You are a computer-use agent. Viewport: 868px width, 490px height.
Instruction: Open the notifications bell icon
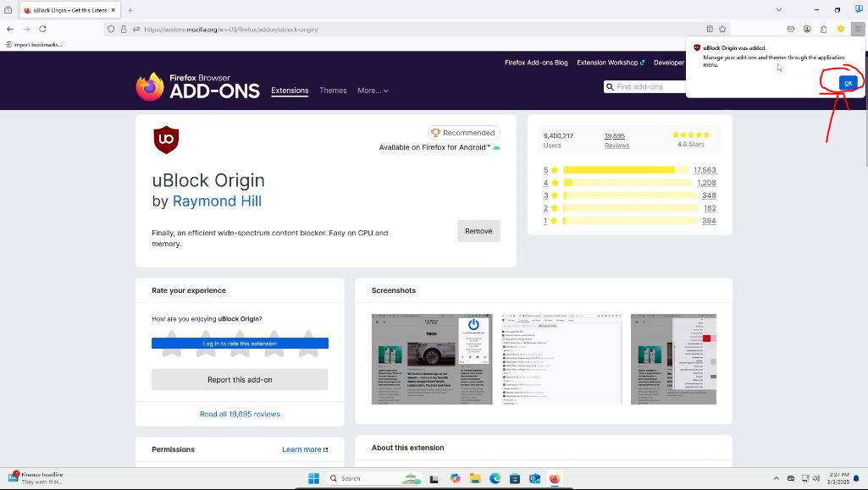(x=857, y=478)
